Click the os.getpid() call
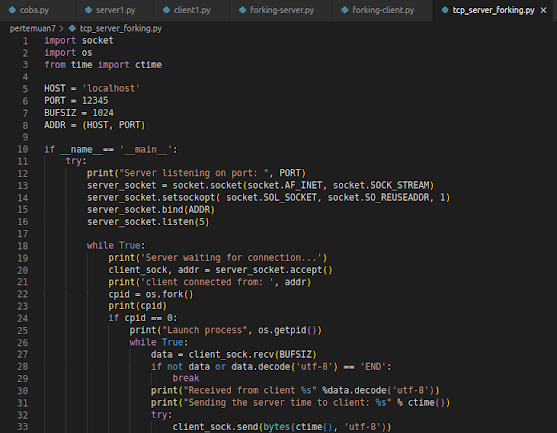The width and height of the screenshot is (557, 433). click(x=290, y=330)
